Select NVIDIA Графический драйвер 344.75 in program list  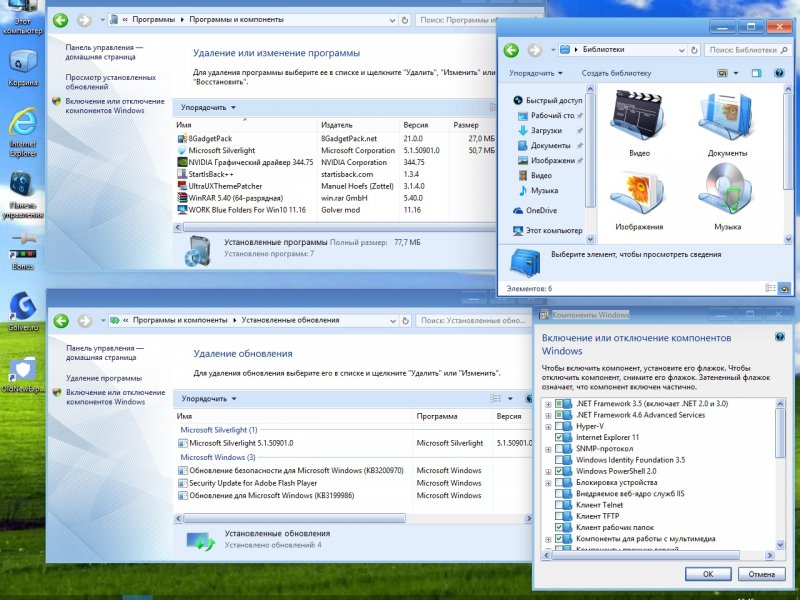[245, 162]
